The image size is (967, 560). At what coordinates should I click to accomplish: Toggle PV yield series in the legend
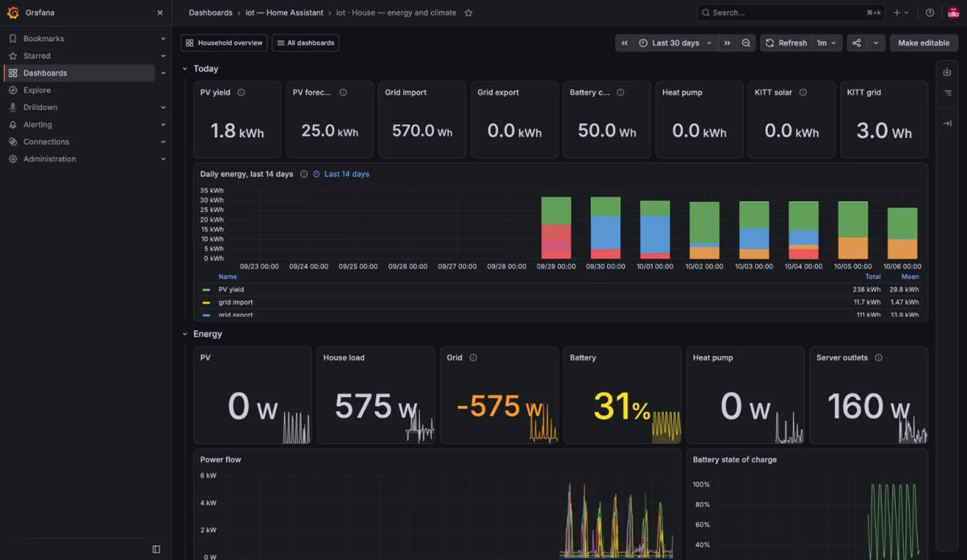[231, 290]
